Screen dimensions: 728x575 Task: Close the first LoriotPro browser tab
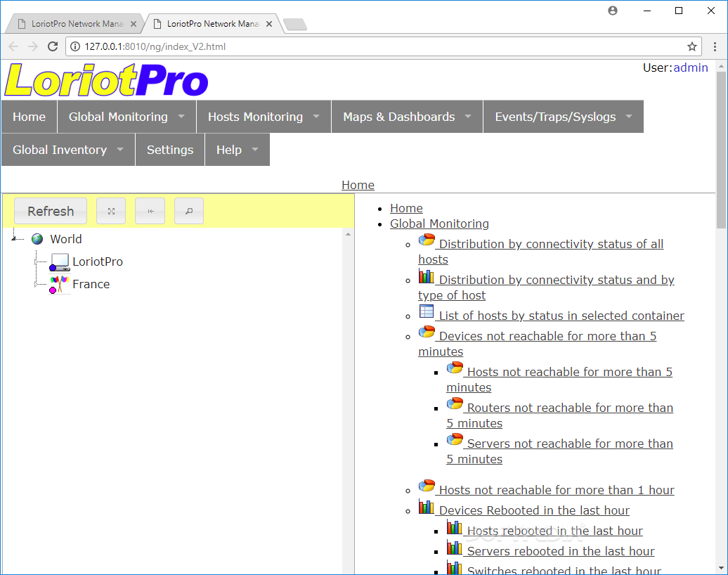pos(134,24)
